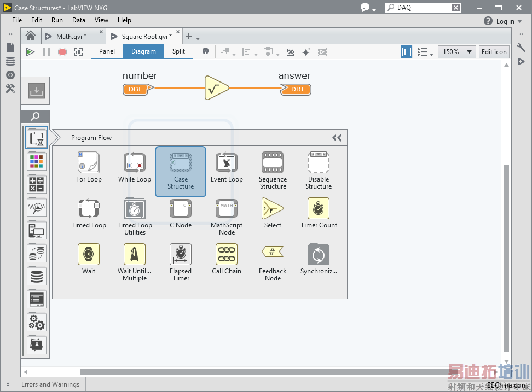Open the waveform analysis palette category

point(37,207)
